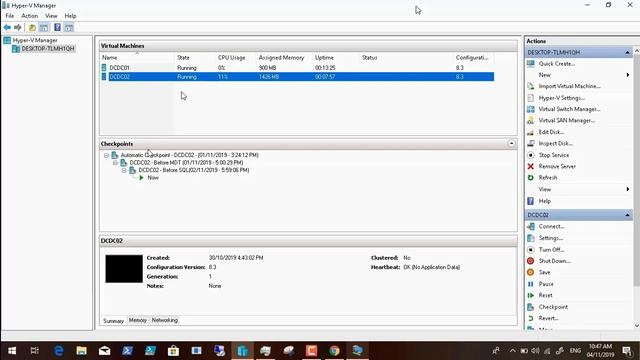Switch to the Summary tab

(113, 321)
